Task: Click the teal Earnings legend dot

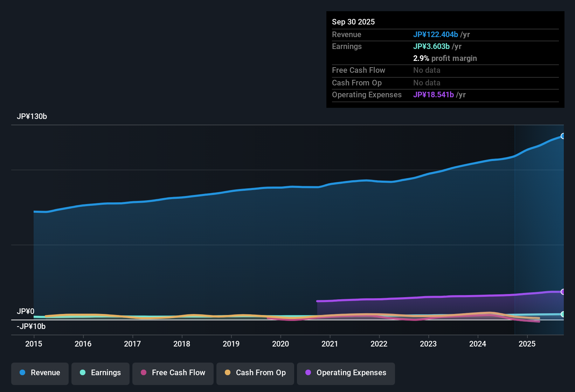Action: coord(83,373)
